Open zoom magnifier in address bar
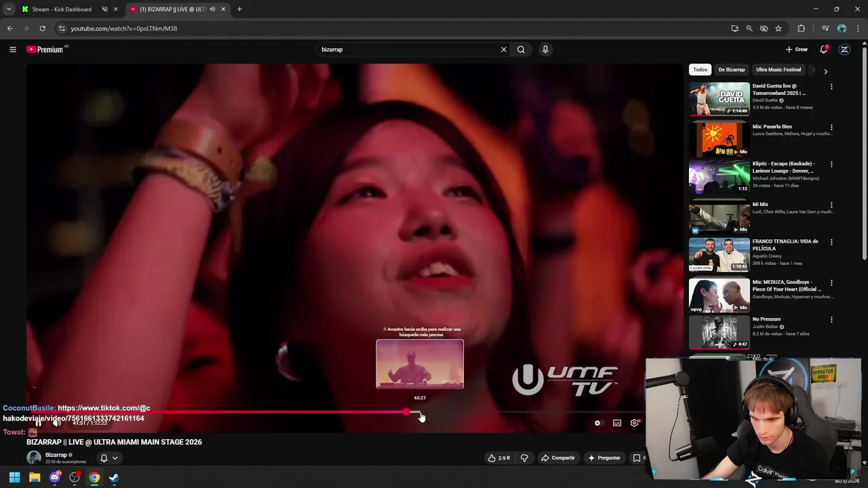The image size is (868, 488). pyautogui.click(x=749, y=28)
